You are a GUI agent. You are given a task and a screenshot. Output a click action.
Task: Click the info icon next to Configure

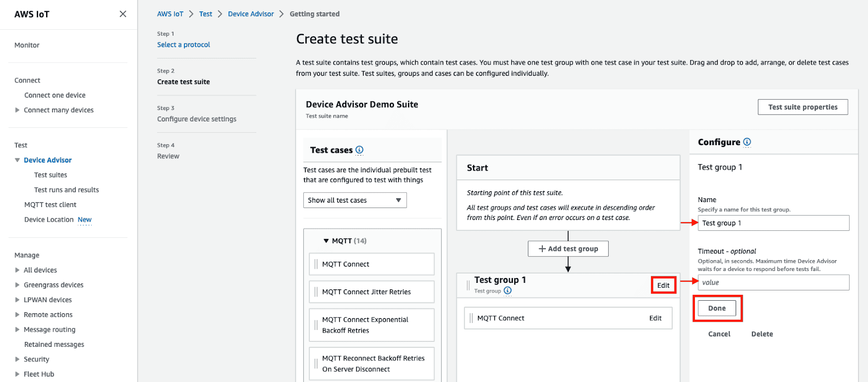(748, 142)
